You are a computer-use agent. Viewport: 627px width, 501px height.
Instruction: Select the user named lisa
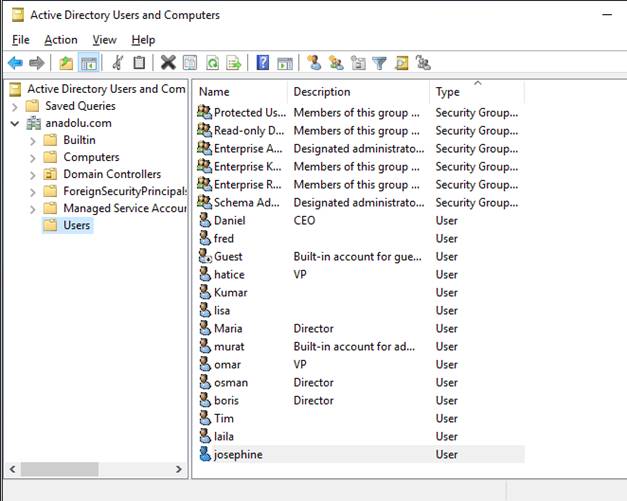point(222,310)
